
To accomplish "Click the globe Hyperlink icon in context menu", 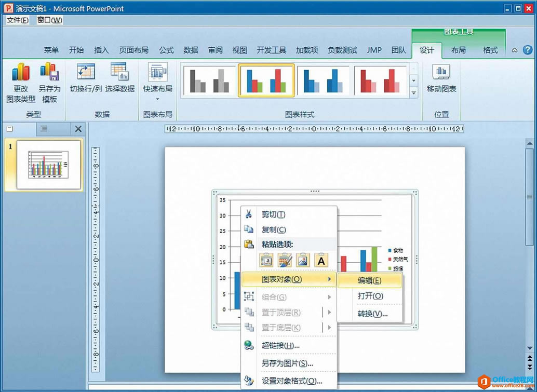I will click(249, 345).
